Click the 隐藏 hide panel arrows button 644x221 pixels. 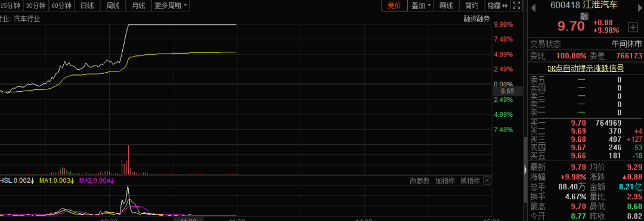point(498,6)
